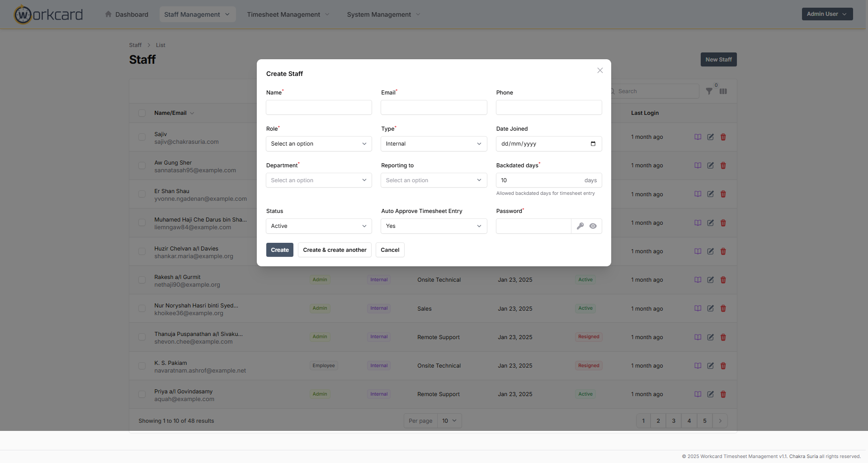Open the Date Joined calendar picker icon
868x463 pixels.
click(593, 144)
